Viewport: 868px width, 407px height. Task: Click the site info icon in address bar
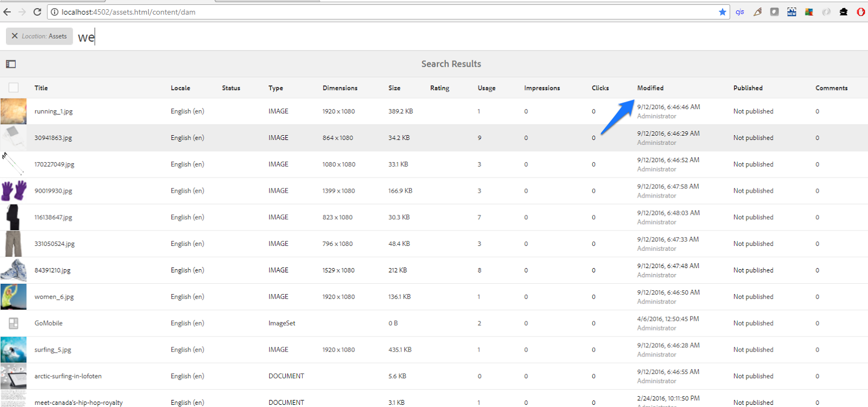(x=55, y=12)
